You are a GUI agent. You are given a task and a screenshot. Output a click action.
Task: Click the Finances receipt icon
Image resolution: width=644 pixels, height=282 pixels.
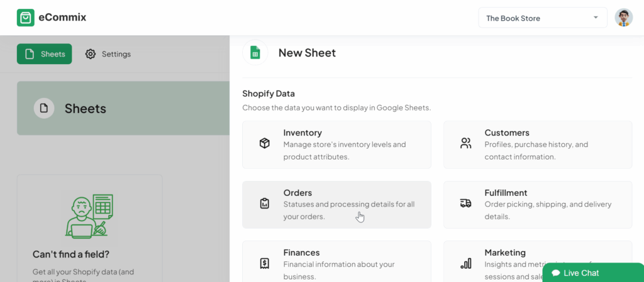[x=265, y=264]
